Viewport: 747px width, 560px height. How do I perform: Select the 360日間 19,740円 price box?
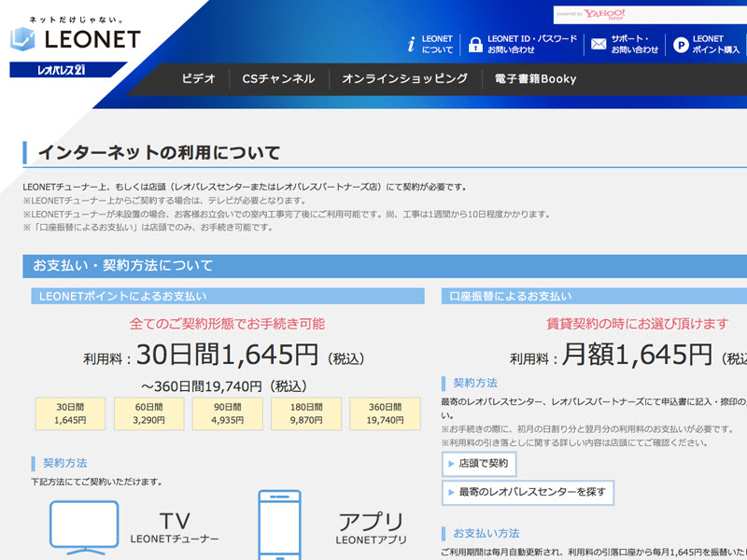385,413
